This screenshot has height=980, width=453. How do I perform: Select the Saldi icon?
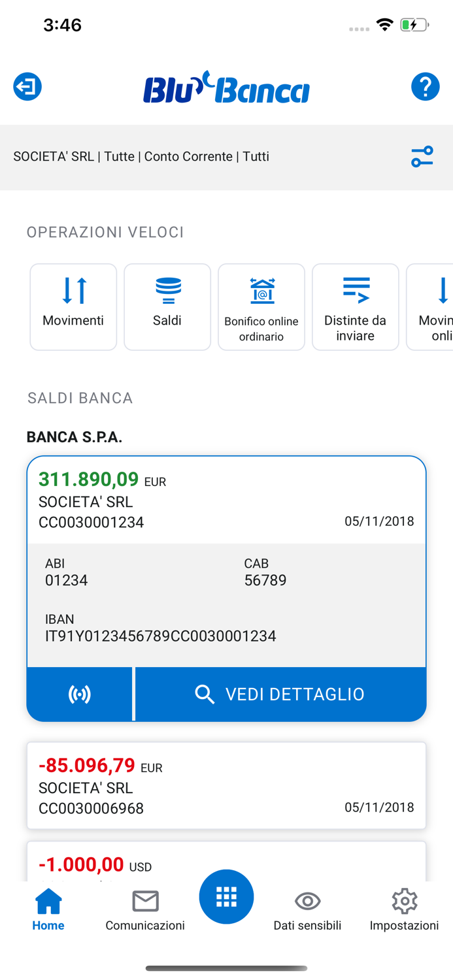(x=167, y=306)
